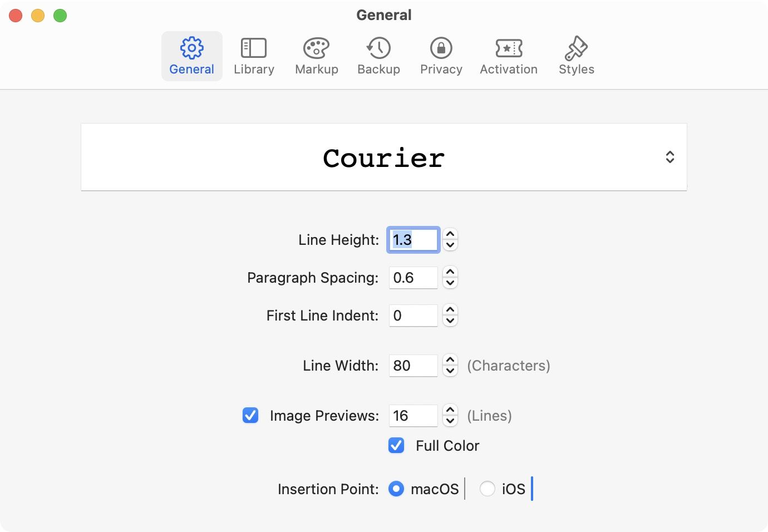768x532 pixels.
Task: Decrease Paragraph Spacing with down arrow
Action: pos(450,283)
